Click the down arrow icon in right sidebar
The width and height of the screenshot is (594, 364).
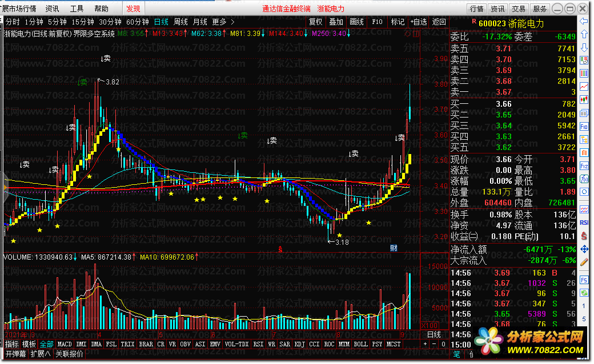pyautogui.click(x=584, y=47)
